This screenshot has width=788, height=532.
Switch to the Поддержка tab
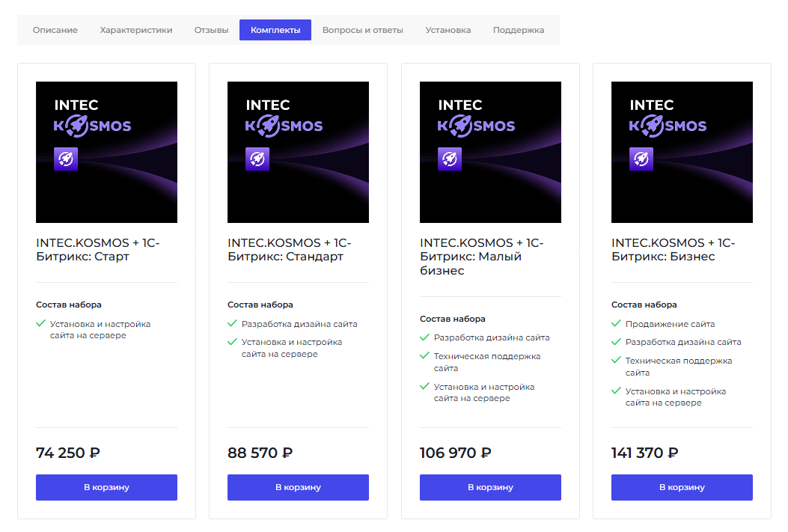(x=519, y=30)
